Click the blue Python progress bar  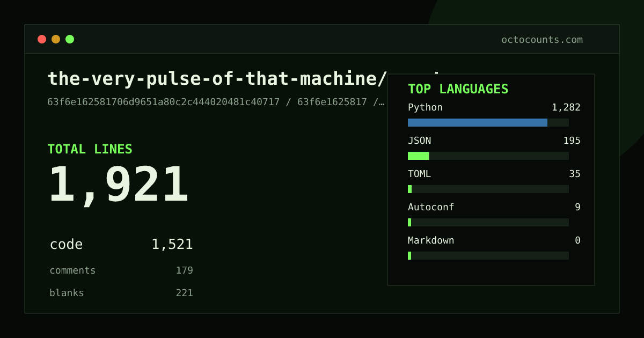478,122
